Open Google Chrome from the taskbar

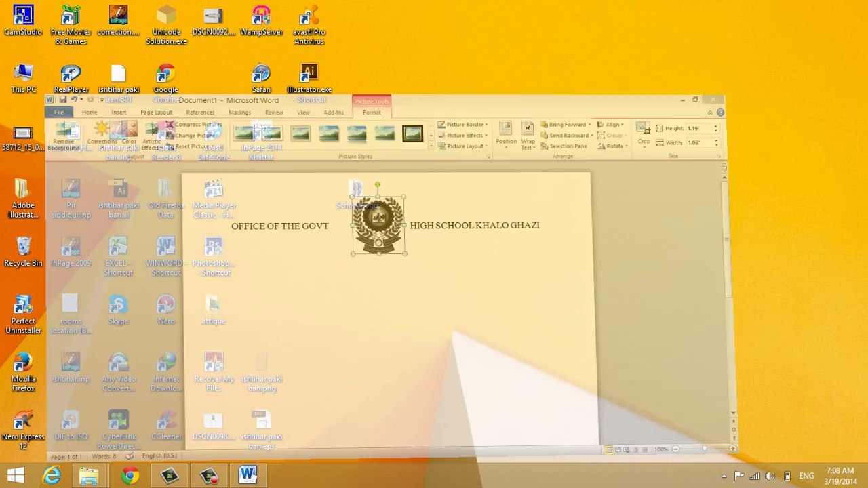point(129,476)
